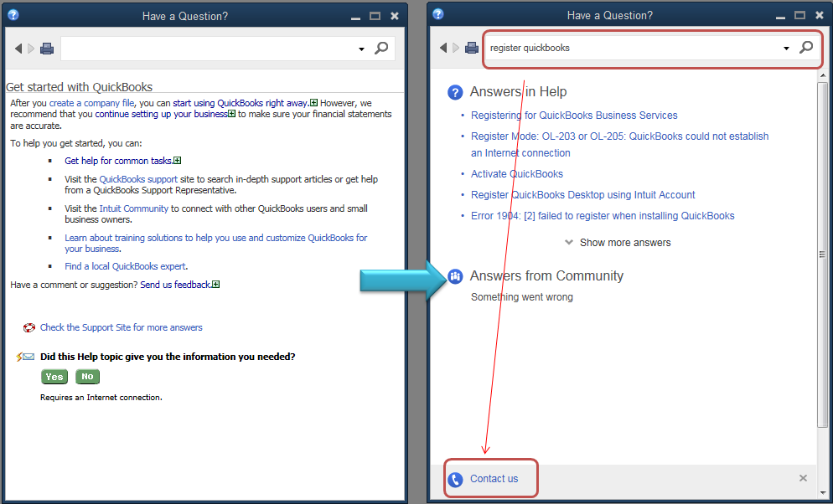The image size is (833, 504).
Task: Click the printer icon in left Help window
Action: click(x=47, y=49)
